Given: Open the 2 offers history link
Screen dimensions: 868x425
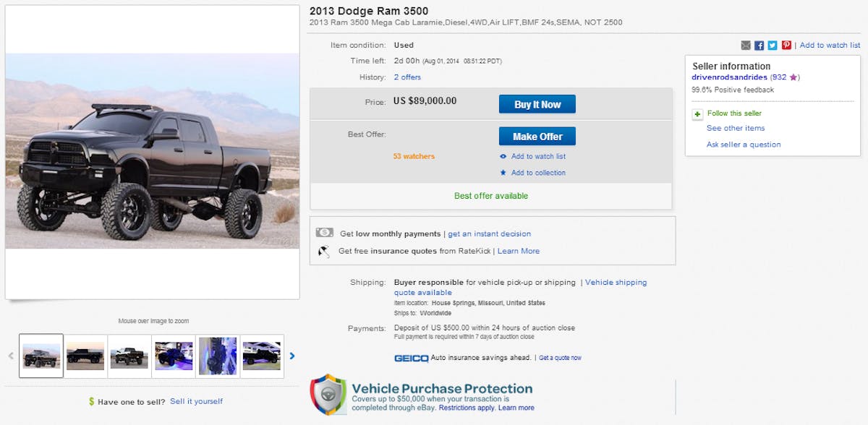Looking at the screenshot, I should (407, 77).
